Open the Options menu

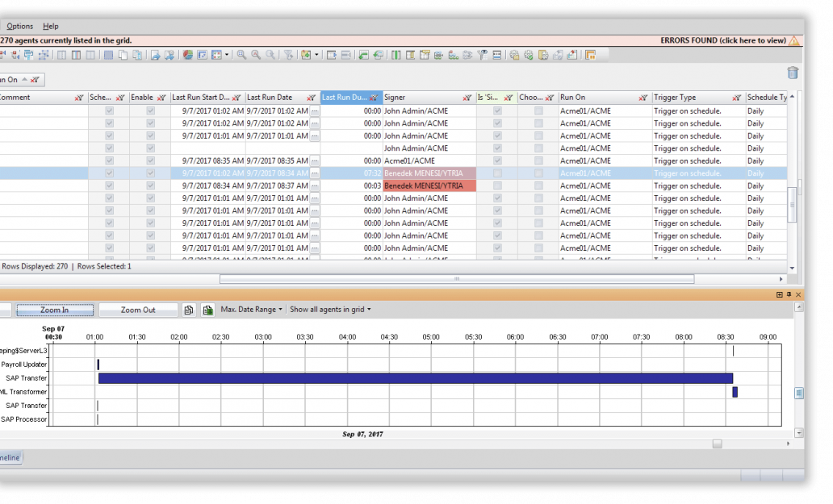19,26
